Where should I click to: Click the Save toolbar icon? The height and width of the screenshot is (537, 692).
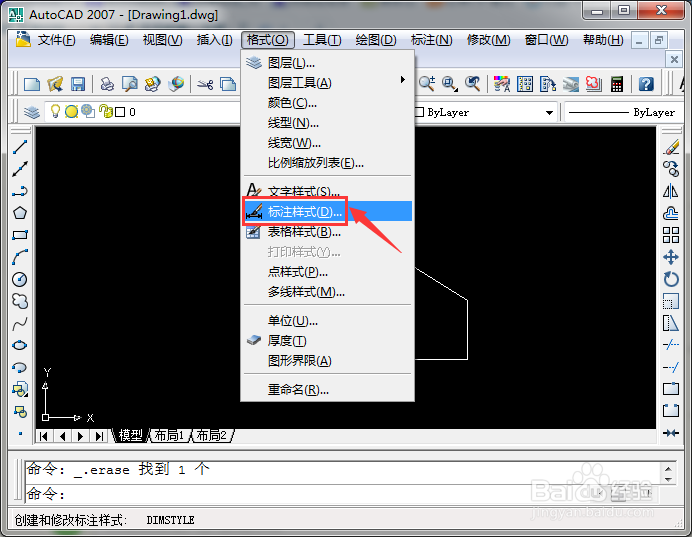click(x=78, y=84)
